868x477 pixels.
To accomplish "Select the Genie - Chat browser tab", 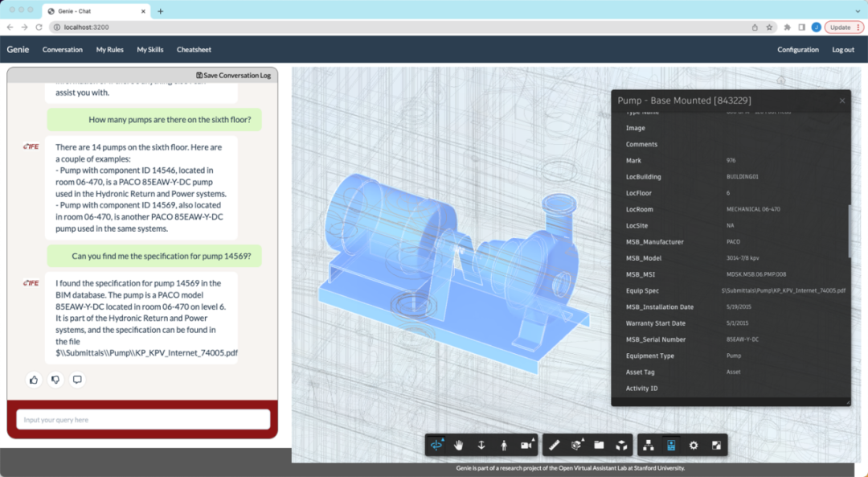I will click(x=95, y=11).
